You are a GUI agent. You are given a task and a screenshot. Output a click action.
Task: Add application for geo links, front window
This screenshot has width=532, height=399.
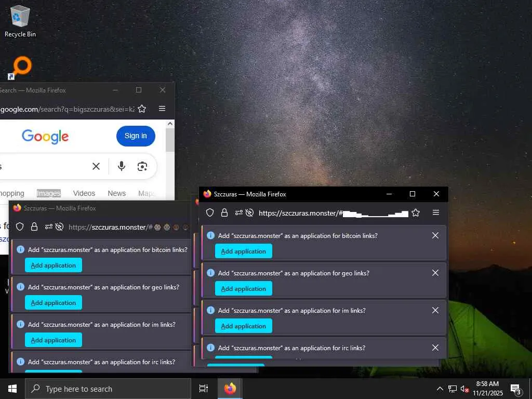pos(244,289)
